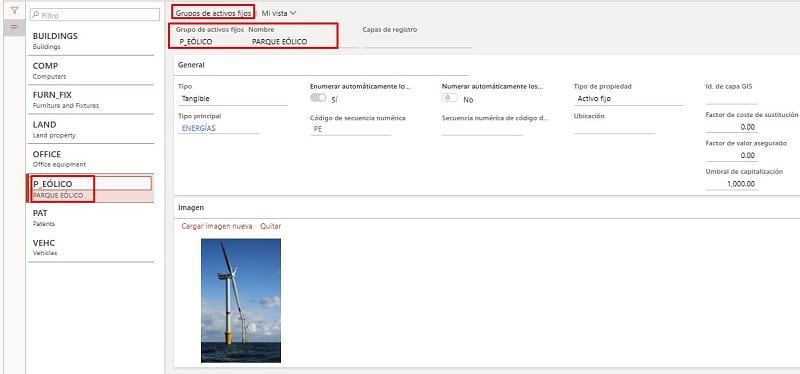This screenshot has height=374, width=800.
Task: Open Tipo de propiedad Activo fijo dropdown
Action: click(x=628, y=99)
